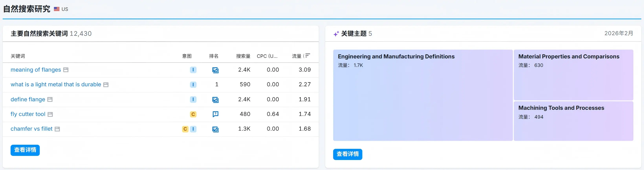
Task: Open keyword link define flange
Action: 28,99
